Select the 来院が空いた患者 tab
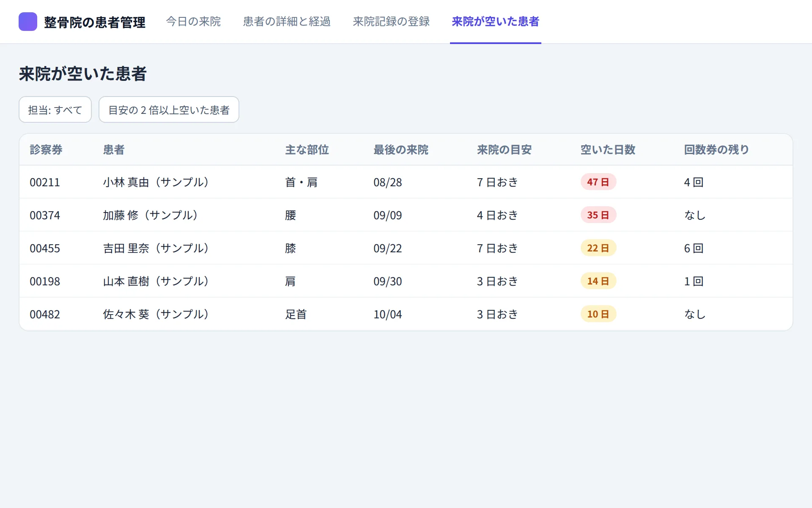This screenshot has width=812, height=508. 495,22
